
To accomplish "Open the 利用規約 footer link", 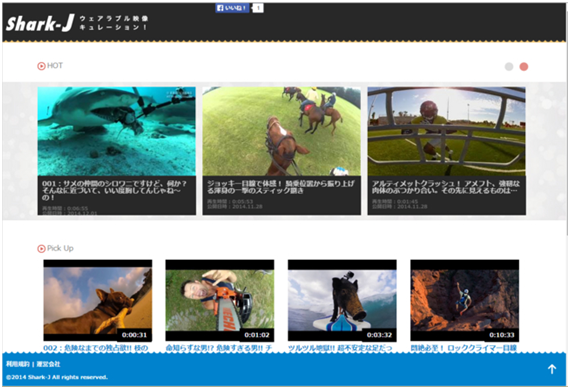I will coord(17,364).
